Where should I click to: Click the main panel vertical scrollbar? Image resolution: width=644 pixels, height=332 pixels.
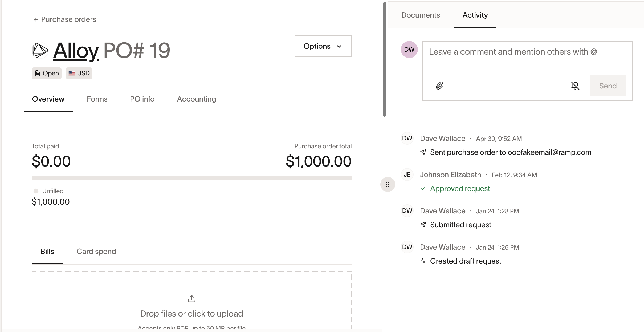coord(385,59)
